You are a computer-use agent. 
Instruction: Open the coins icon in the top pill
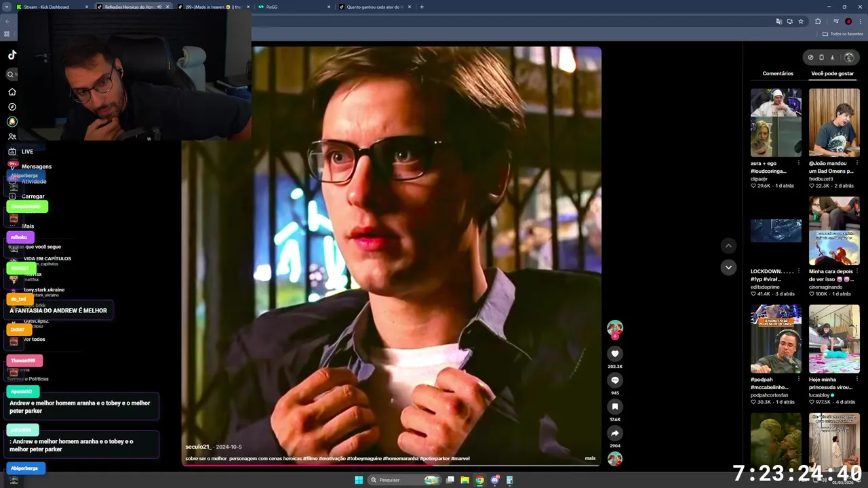(810, 58)
